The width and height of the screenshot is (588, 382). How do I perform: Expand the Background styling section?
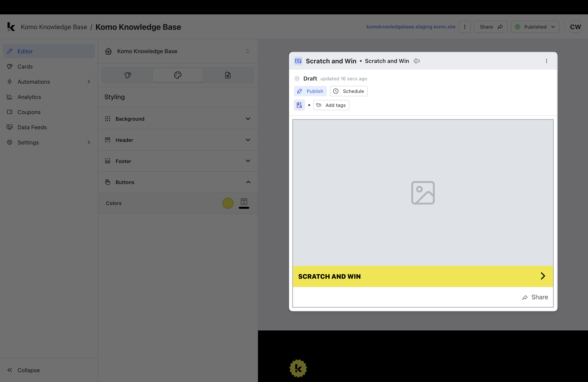pos(178,119)
